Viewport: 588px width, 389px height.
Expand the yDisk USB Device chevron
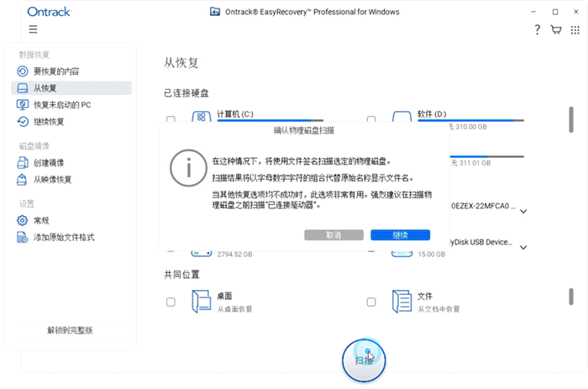523,248
